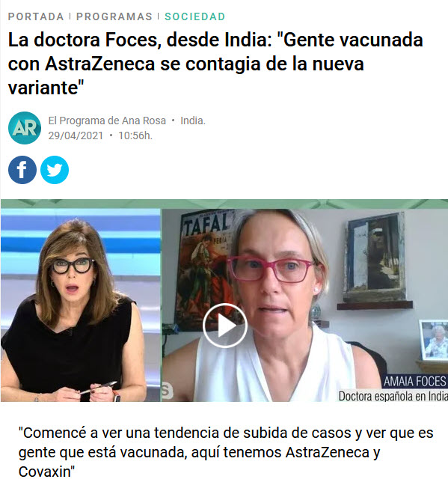Play the Amaia Foces interview video
This screenshot has width=448, height=503.
click(224, 326)
